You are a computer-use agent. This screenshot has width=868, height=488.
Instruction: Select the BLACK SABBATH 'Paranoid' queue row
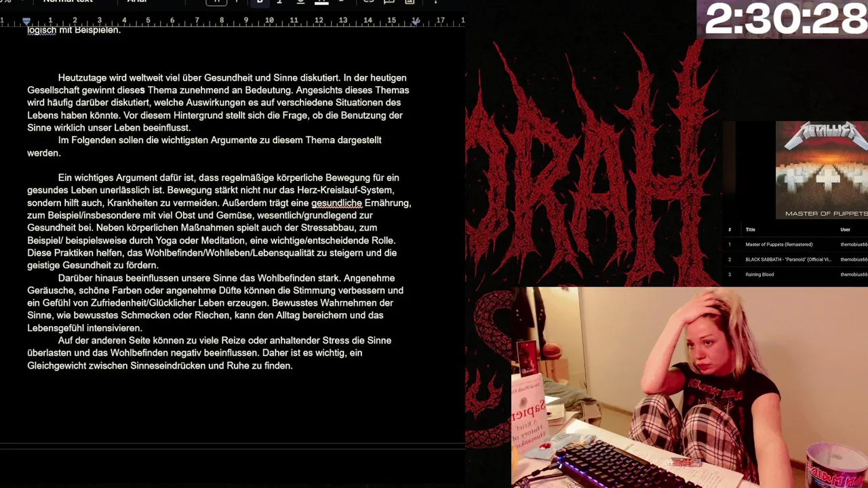(795, 260)
